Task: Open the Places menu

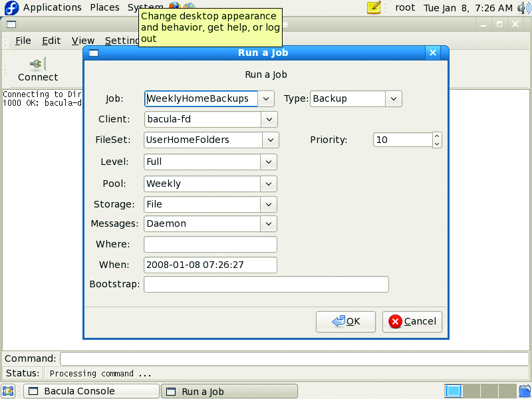Action: pyautogui.click(x=104, y=8)
